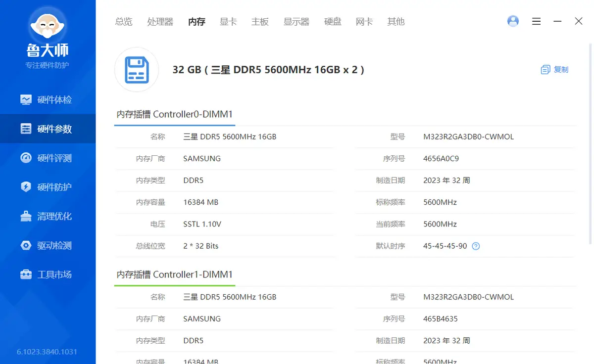Open the 显示器 tab

[296, 21]
